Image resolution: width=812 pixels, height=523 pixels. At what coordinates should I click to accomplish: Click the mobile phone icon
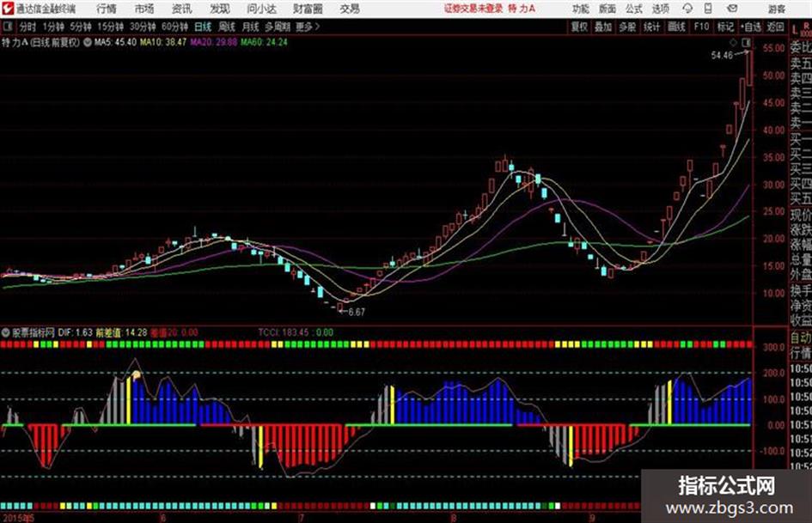pyautogui.click(x=708, y=9)
